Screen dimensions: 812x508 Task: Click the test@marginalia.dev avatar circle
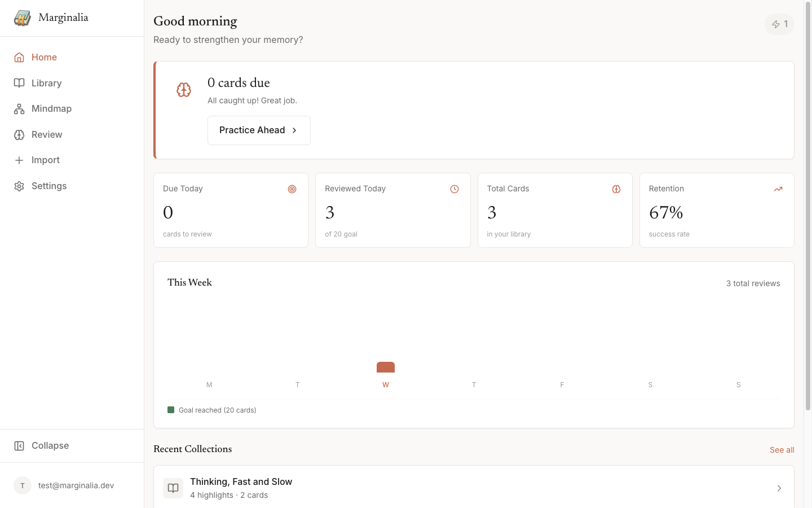[23, 485]
